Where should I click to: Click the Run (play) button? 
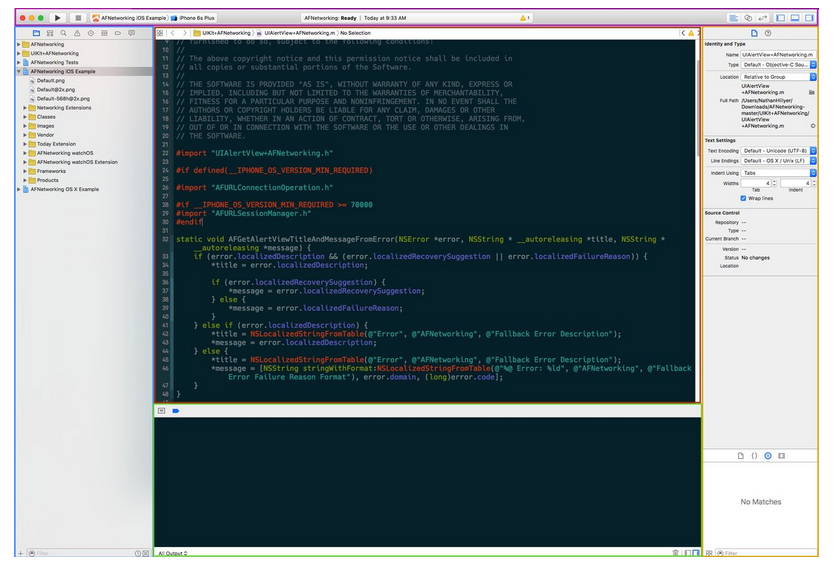57,18
